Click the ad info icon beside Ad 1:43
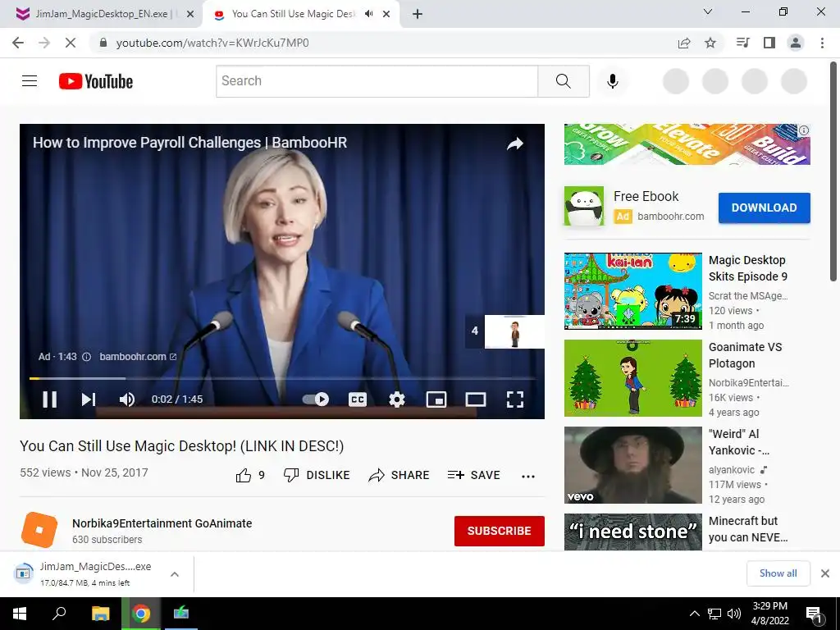 point(86,357)
